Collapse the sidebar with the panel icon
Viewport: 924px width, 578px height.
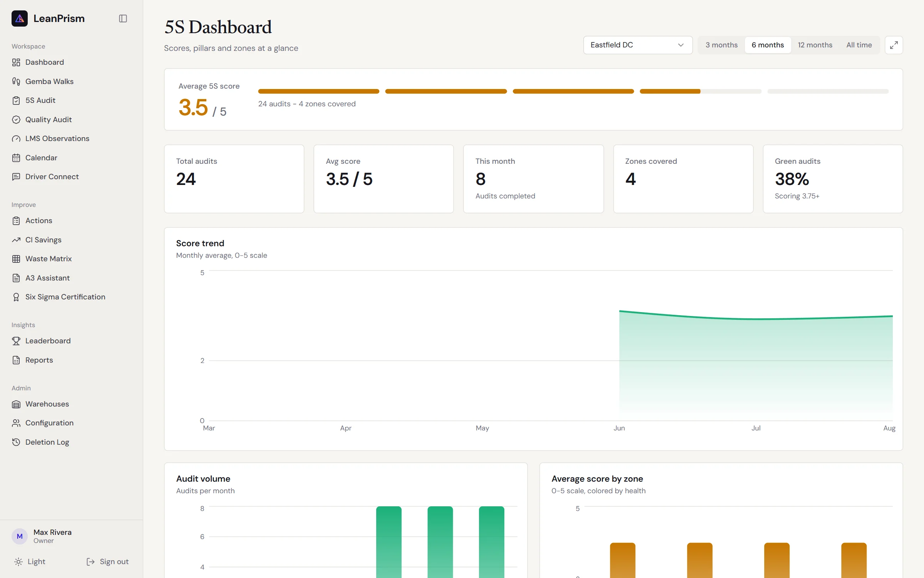[x=123, y=18]
